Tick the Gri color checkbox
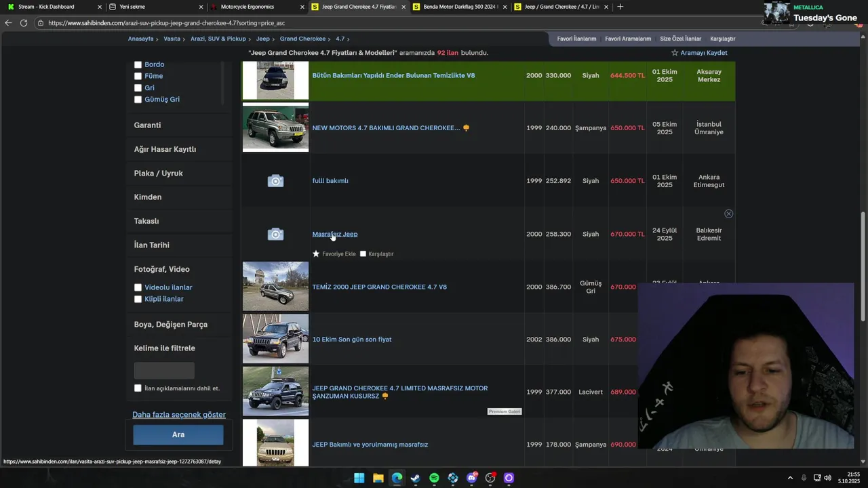Image resolution: width=868 pixels, height=488 pixels. (138, 87)
